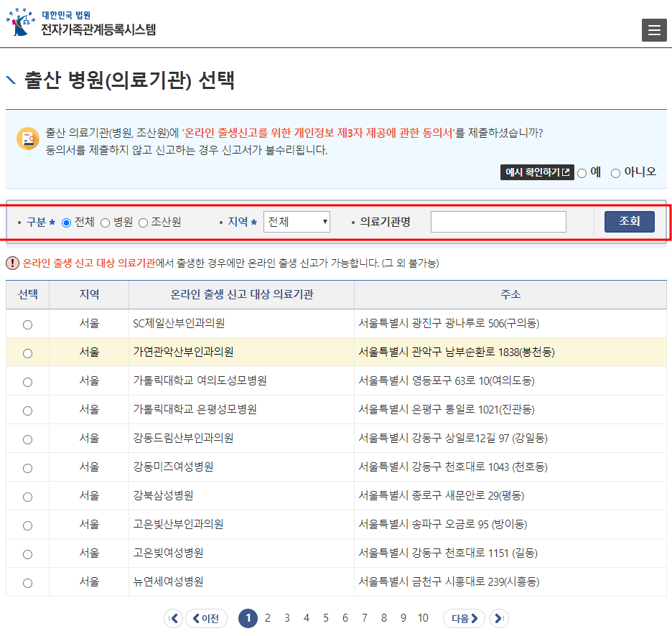Image resolution: width=672 pixels, height=636 pixels.
Task: Select radio for 고은빛여성병원
Action: (x=27, y=554)
